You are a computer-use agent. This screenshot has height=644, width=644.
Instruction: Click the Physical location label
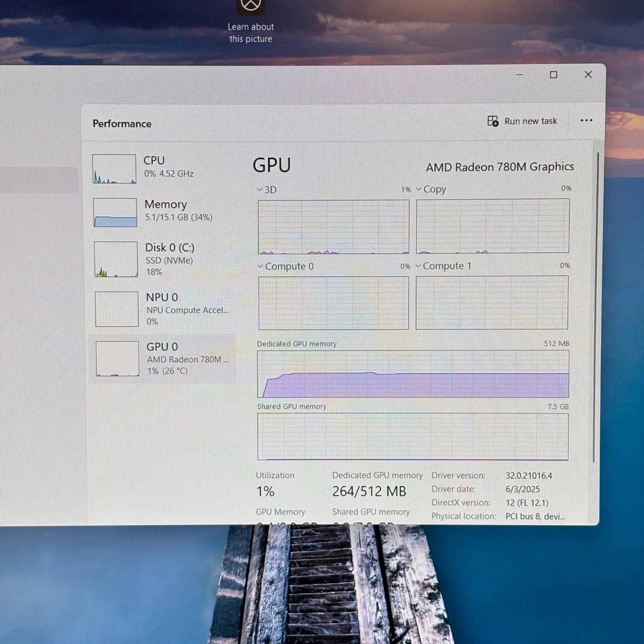pyautogui.click(x=464, y=516)
